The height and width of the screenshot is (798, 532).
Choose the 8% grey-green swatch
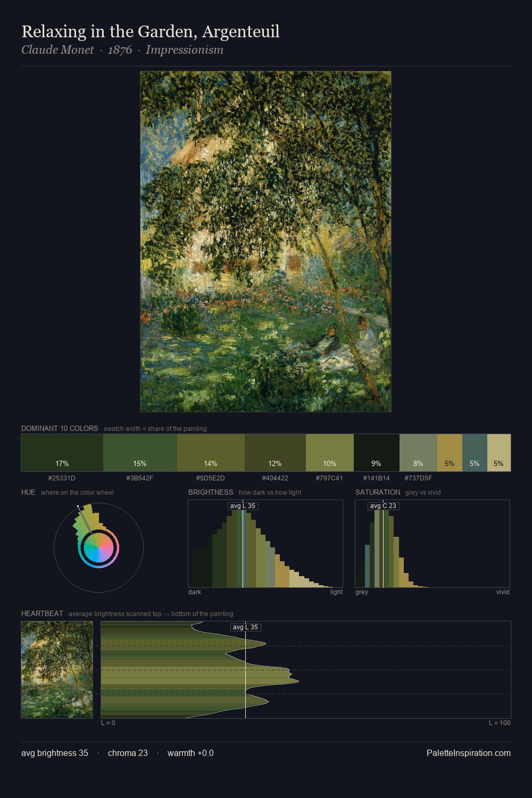pyautogui.click(x=418, y=453)
